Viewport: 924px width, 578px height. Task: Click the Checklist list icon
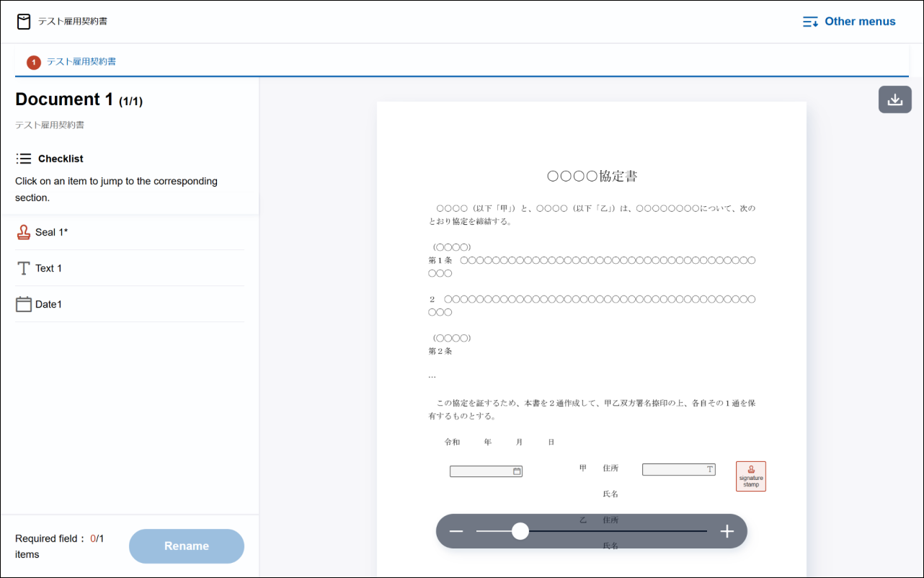click(24, 159)
